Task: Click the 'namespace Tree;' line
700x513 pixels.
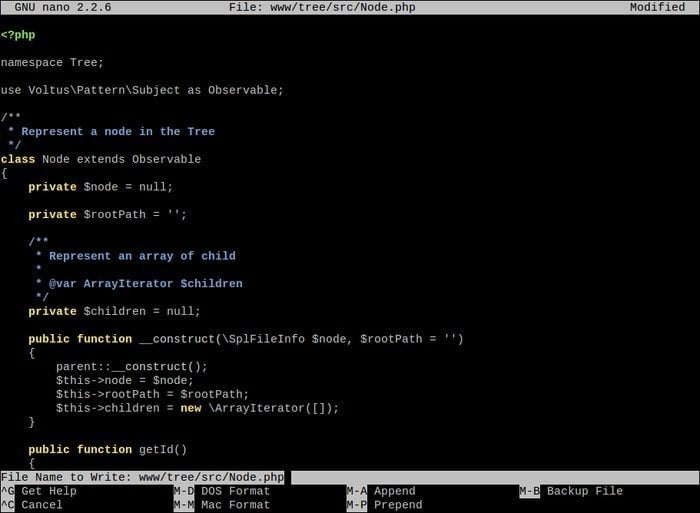Action: [x=52, y=63]
